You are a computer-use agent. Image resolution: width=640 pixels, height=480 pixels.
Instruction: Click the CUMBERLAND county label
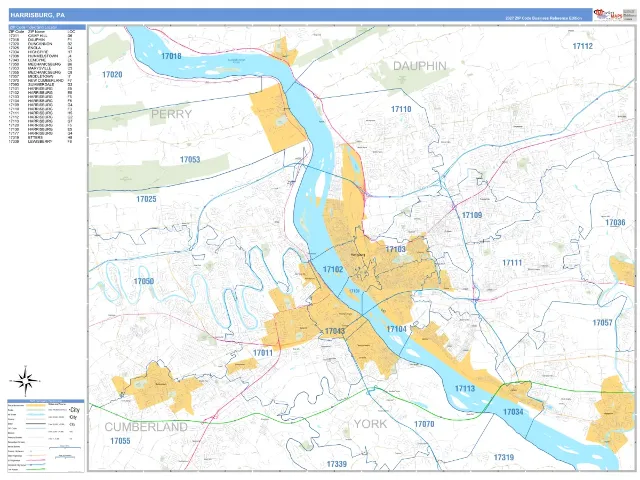(146, 427)
